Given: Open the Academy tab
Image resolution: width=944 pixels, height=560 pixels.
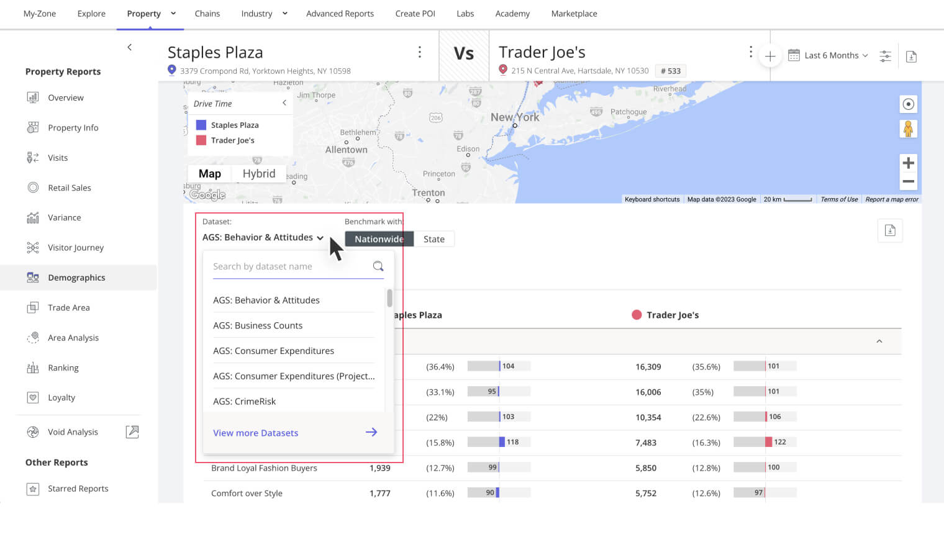Looking at the screenshot, I should 512,13.
